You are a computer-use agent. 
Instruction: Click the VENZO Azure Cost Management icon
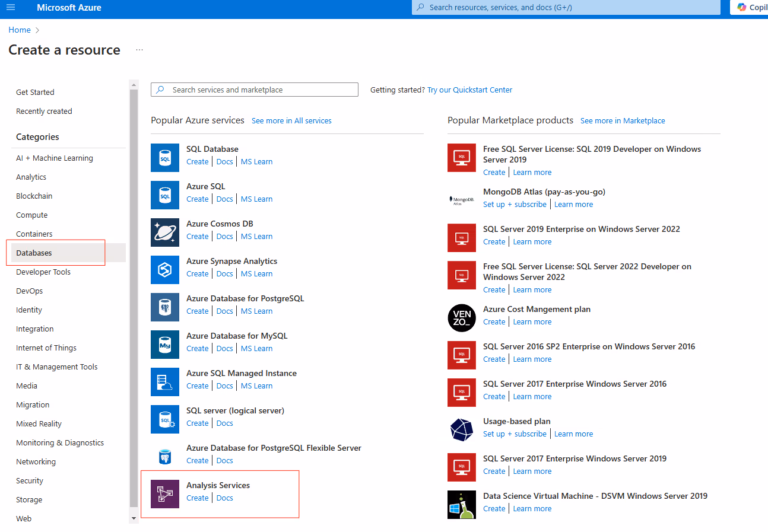461,317
